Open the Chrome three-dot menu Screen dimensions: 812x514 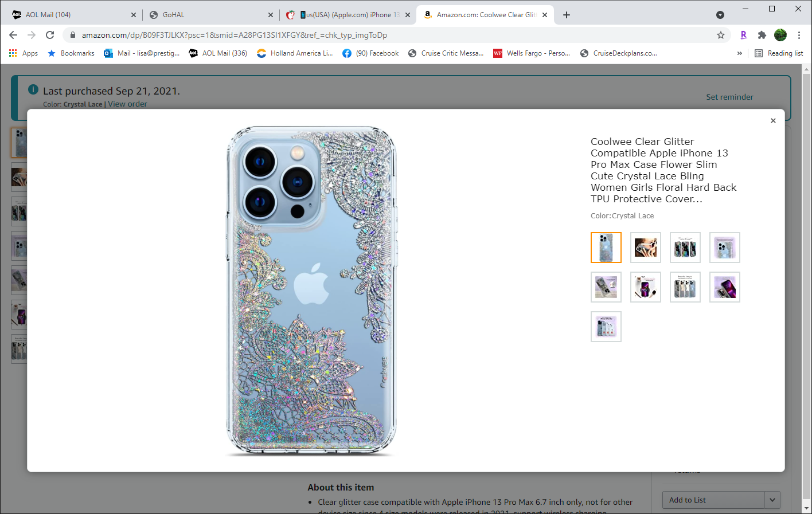(799, 35)
